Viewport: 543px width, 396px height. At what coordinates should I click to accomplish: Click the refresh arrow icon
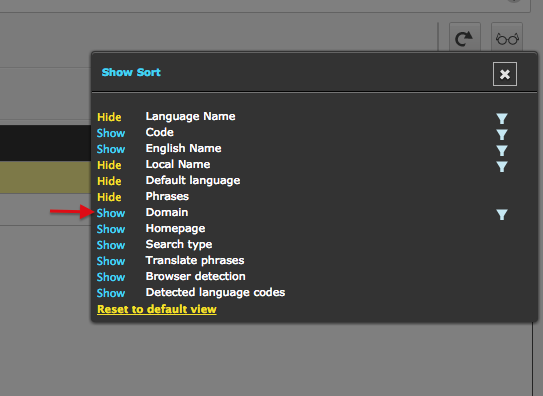click(464, 38)
